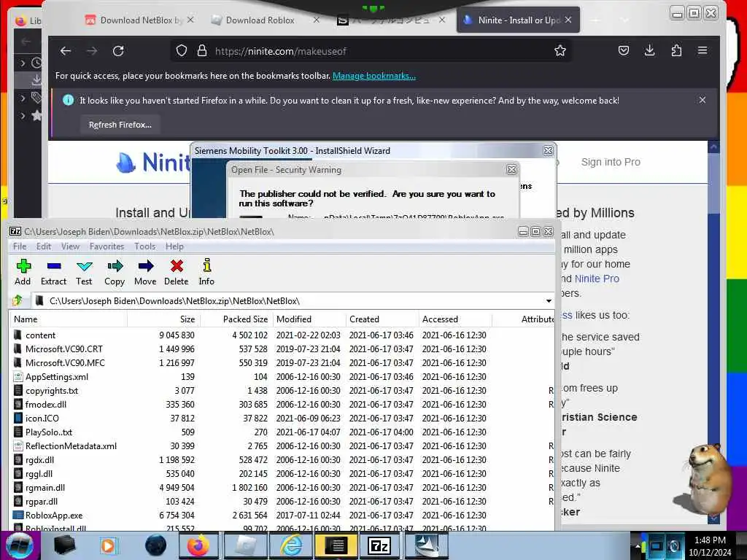Sort by the Packed Size column header
This screenshot has width=747, height=560.
click(236, 319)
